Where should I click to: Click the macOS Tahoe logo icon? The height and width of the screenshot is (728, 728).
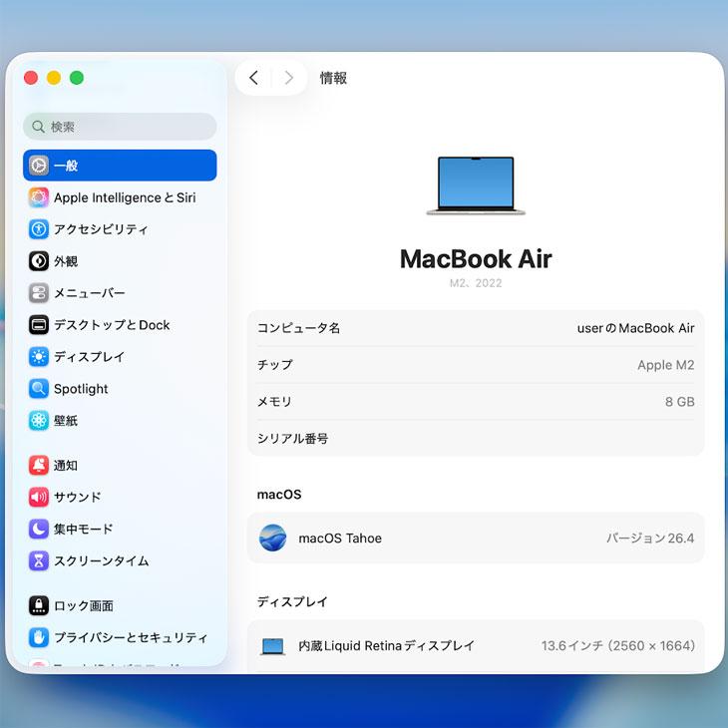tap(272, 538)
